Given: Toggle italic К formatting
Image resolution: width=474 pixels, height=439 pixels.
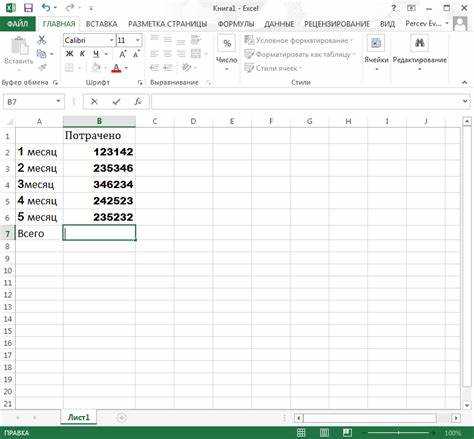Looking at the screenshot, I should tap(82, 54).
